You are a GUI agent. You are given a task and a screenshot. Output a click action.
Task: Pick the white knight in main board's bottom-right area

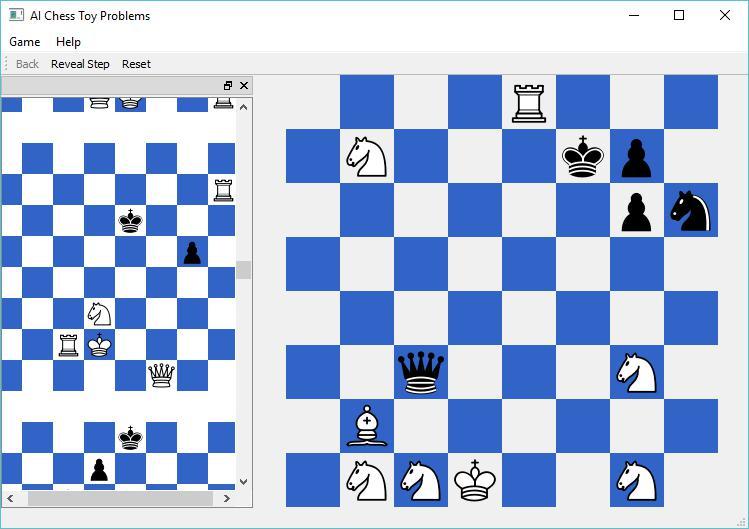click(636, 480)
